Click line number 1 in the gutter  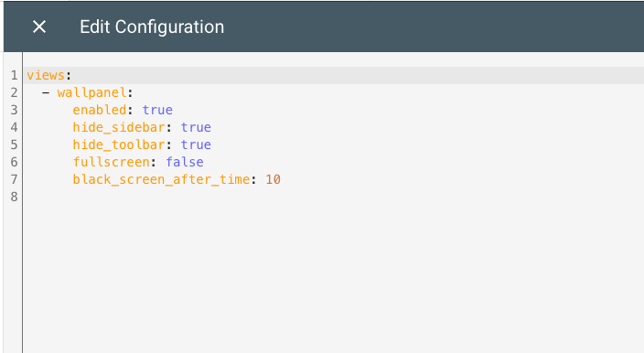(x=15, y=76)
